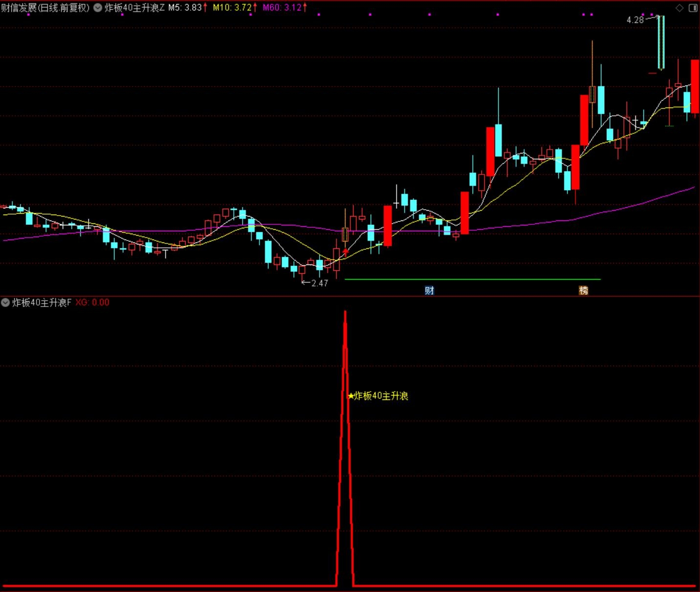Click the 炸板40主升浪Z indicator label
This screenshot has height=592, width=700.
pyautogui.click(x=134, y=8)
